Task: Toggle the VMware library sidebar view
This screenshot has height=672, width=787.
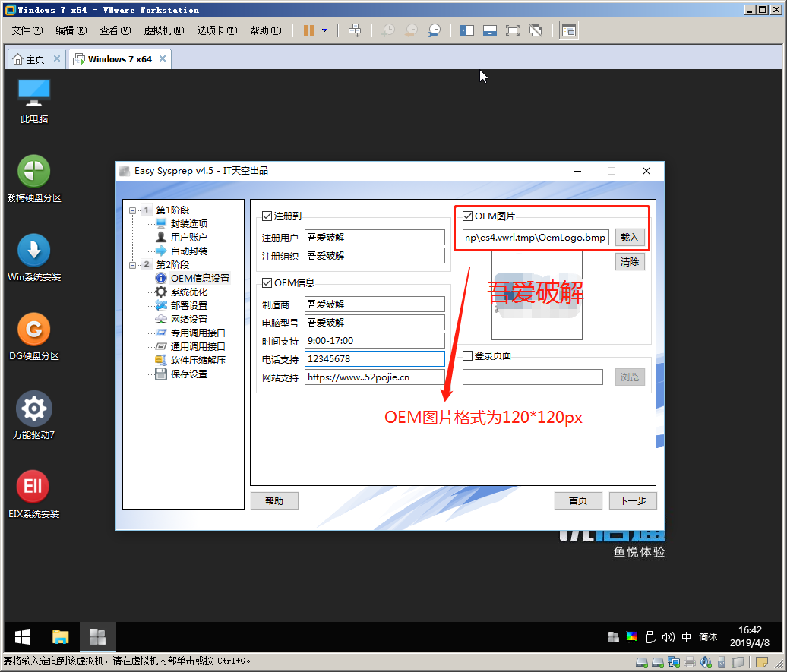Action: coord(466,30)
